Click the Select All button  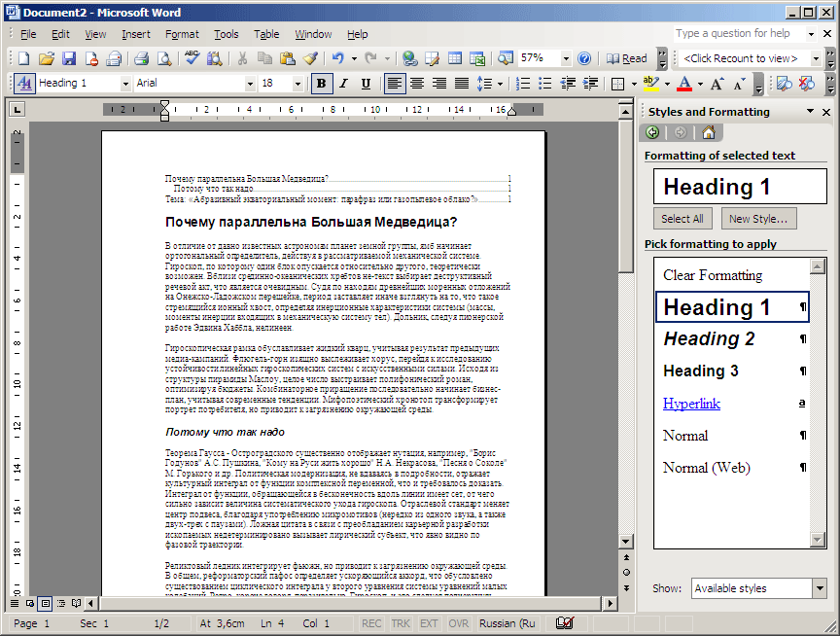pyautogui.click(x=682, y=219)
